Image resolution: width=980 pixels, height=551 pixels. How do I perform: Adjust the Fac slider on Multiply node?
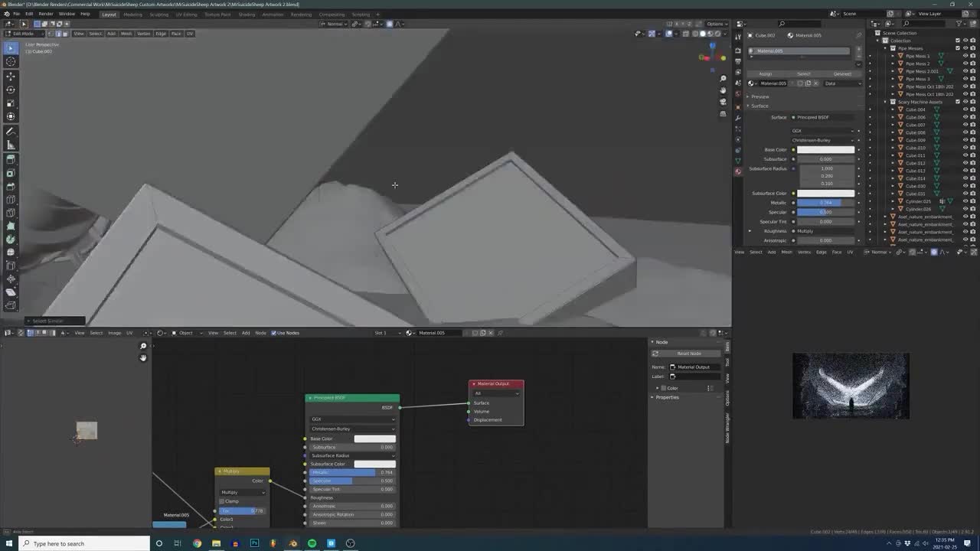pyautogui.click(x=242, y=510)
